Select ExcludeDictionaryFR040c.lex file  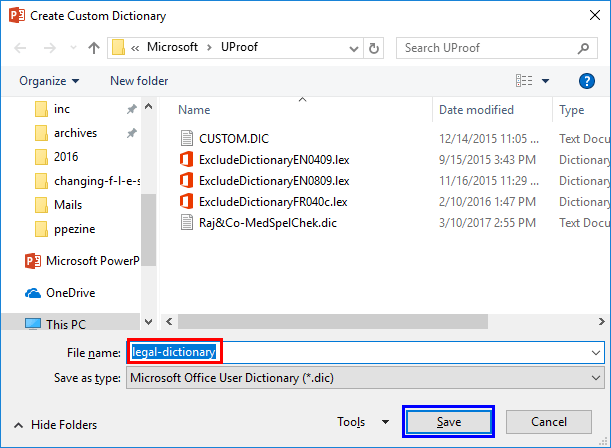[x=273, y=202]
